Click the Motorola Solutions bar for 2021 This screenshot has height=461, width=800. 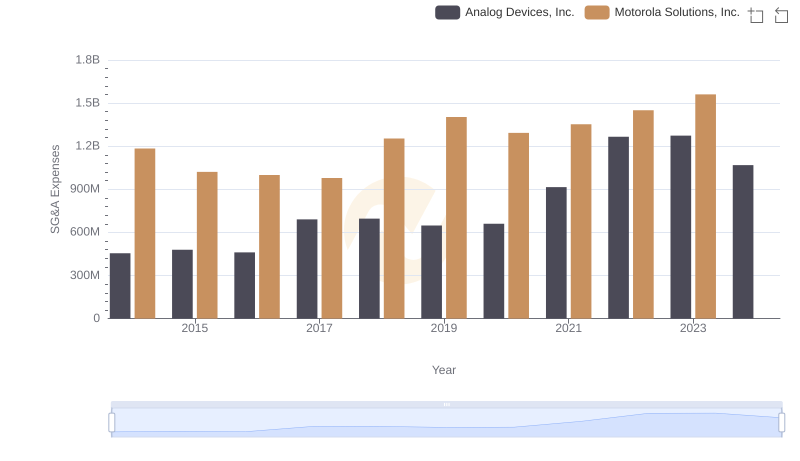(581, 221)
